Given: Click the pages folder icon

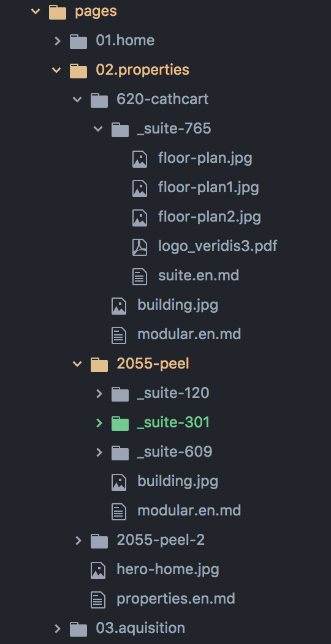Looking at the screenshot, I should coord(57,12).
